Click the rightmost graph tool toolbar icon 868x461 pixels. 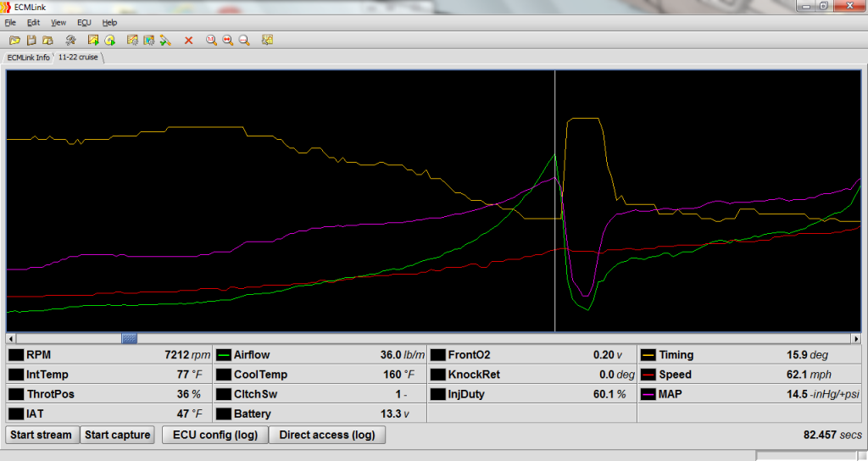267,41
